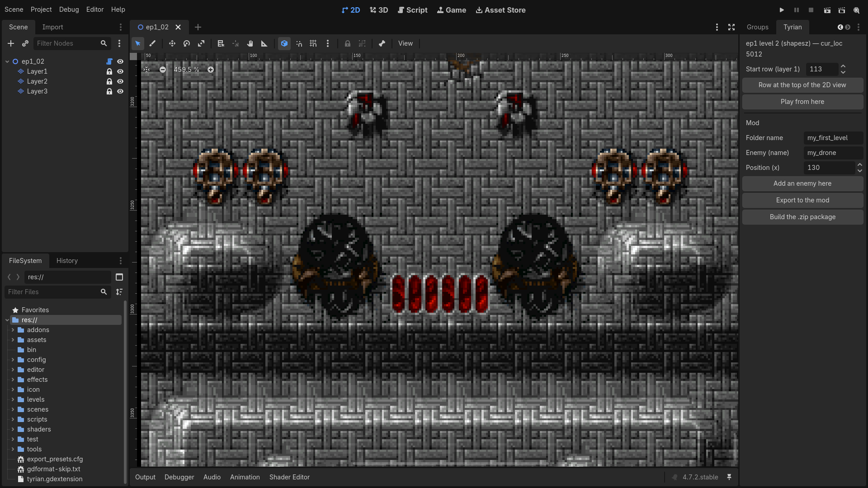Open the snapping options three-dot menu
This screenshot has width=868, height=488.
pos(328,43)
